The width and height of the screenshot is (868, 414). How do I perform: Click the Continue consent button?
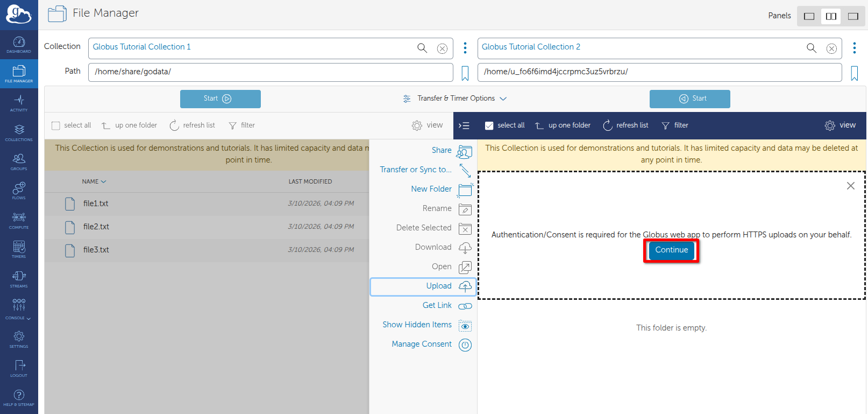click(x=671, y=250)
